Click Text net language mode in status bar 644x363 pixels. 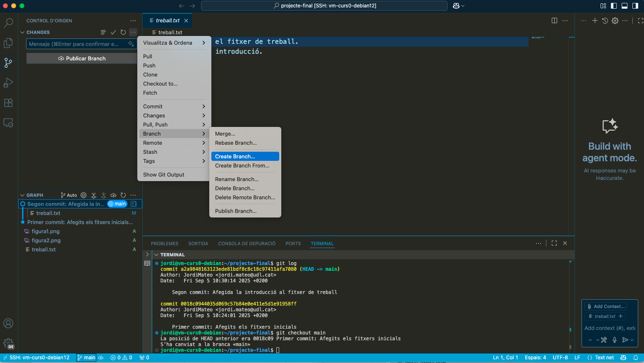(x=604, y=358)
